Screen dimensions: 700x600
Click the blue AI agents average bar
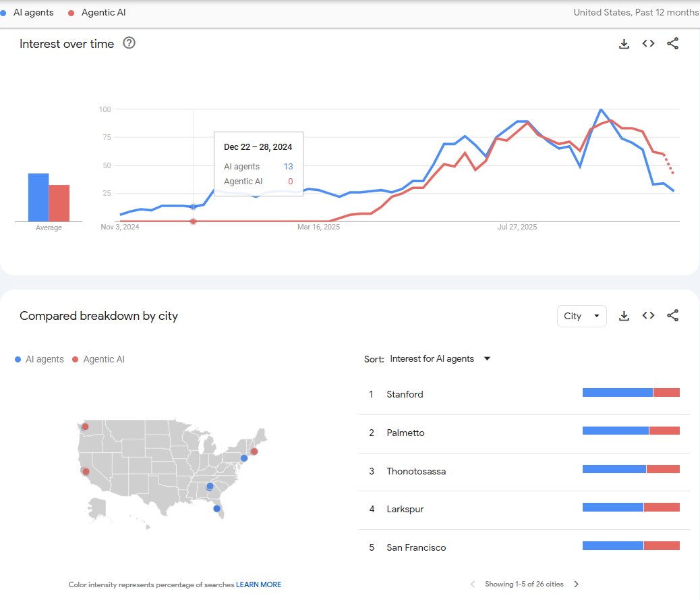click(x=38, y=197)
